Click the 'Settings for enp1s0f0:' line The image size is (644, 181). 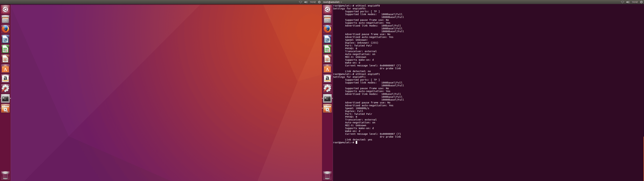pos(350,9)
